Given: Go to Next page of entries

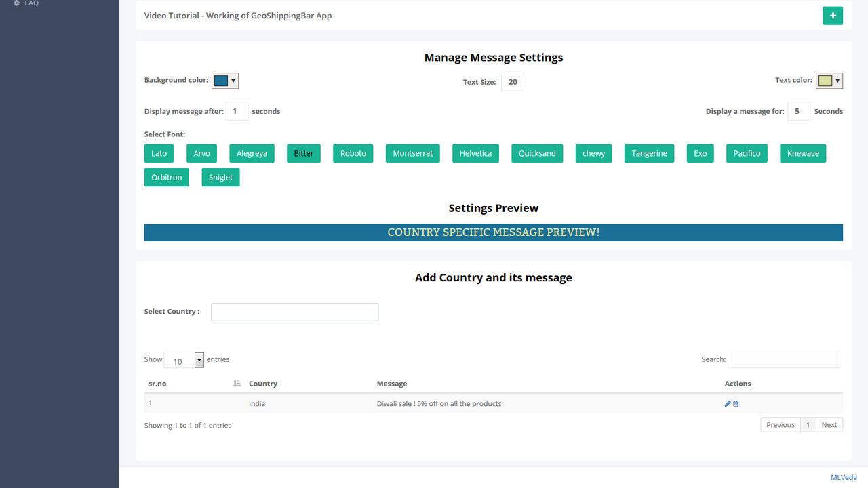Looking at the screenshot, I should (829, 425).
